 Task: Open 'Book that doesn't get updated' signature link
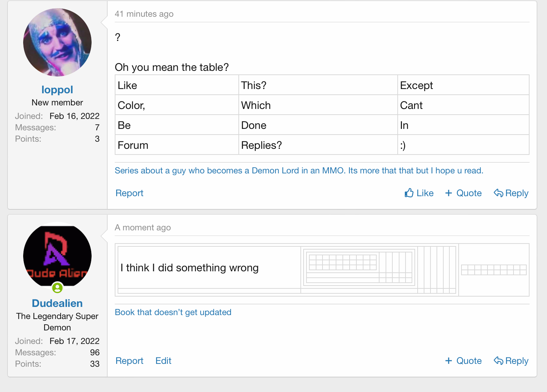173,312
